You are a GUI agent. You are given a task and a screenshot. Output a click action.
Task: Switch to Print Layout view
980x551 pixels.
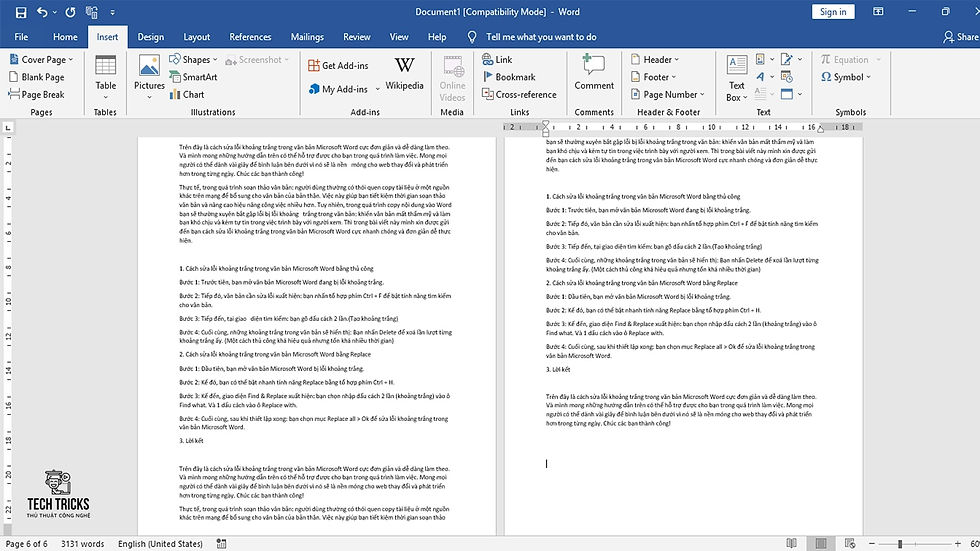coord(821,544)
